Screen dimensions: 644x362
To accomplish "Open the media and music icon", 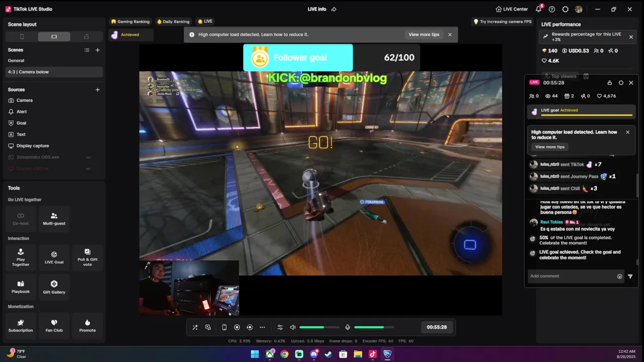I will coord(208,327).
